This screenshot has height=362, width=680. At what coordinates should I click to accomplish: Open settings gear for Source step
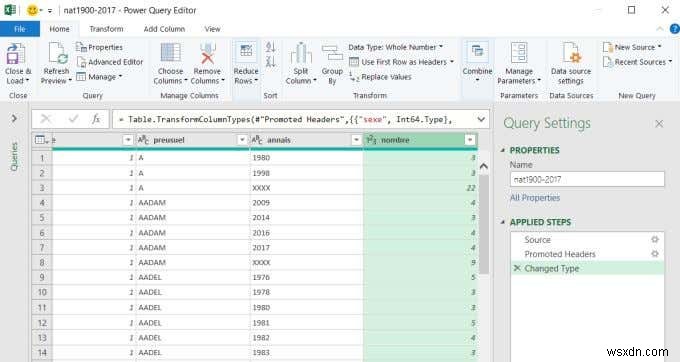655,239
